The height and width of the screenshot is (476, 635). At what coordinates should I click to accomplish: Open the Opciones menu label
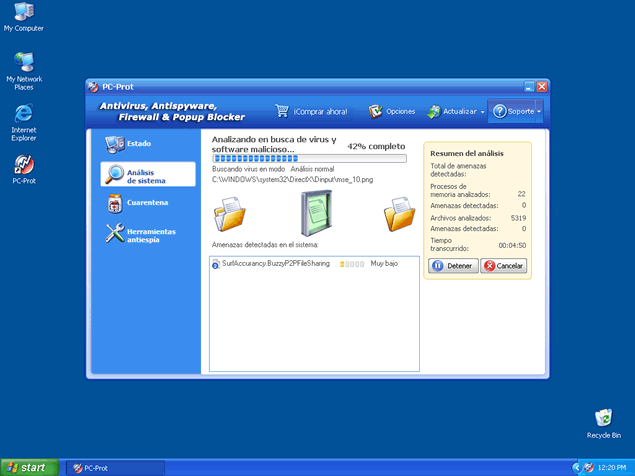[x=401, y=111]
